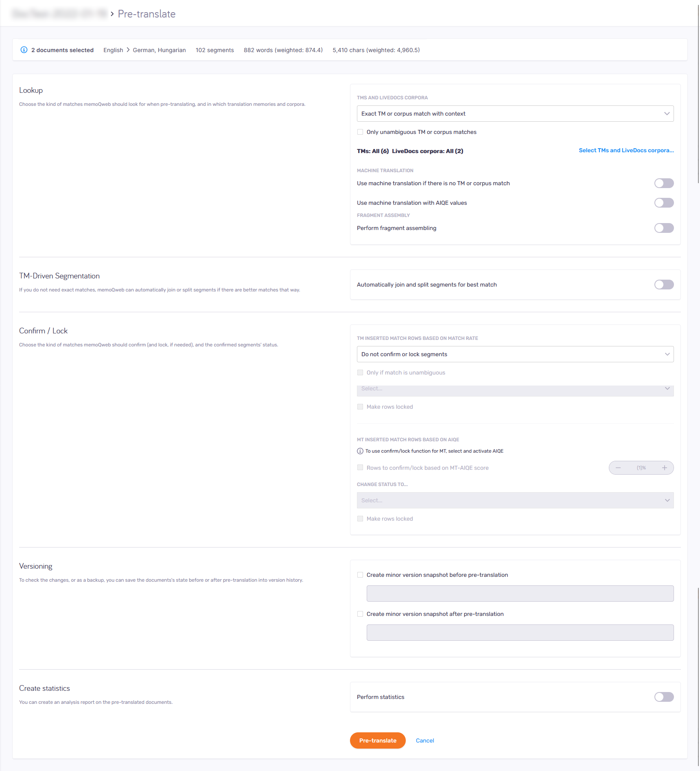Enable snapshot creation after pre-translation
This screenshot has height=771, width=700.
point(360,613)
